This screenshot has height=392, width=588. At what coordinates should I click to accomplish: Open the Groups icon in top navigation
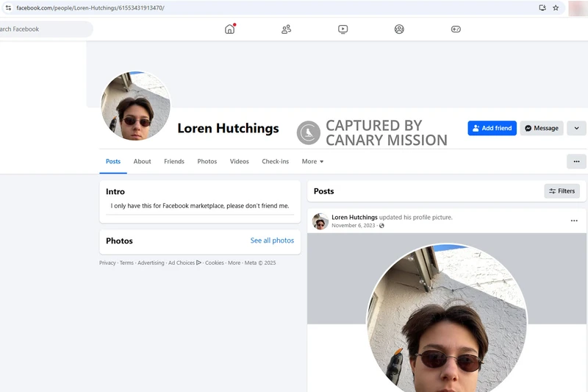coord(399,29)
